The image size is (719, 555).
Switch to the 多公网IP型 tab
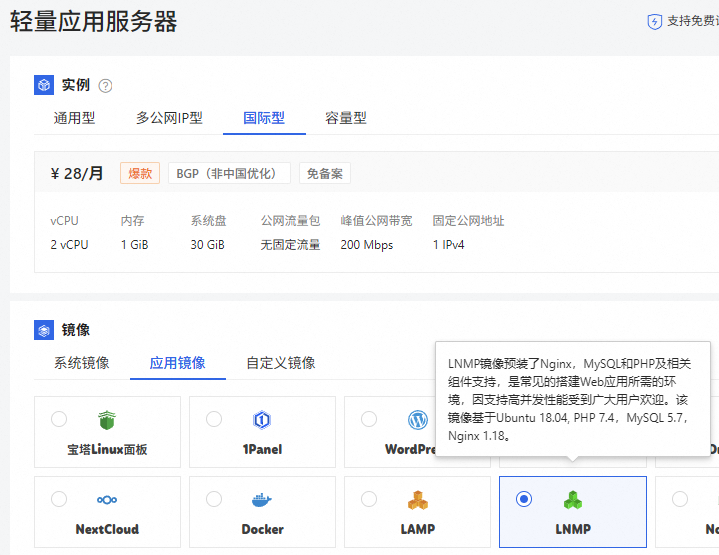tap(169, 118)
